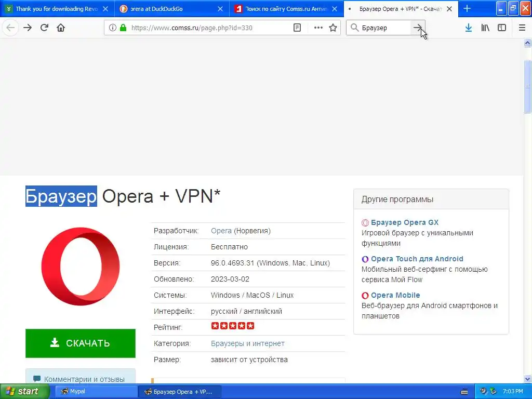Click the vertical scrollbar thumb
This screenshot has height=399, width=532.
point(528,86)
